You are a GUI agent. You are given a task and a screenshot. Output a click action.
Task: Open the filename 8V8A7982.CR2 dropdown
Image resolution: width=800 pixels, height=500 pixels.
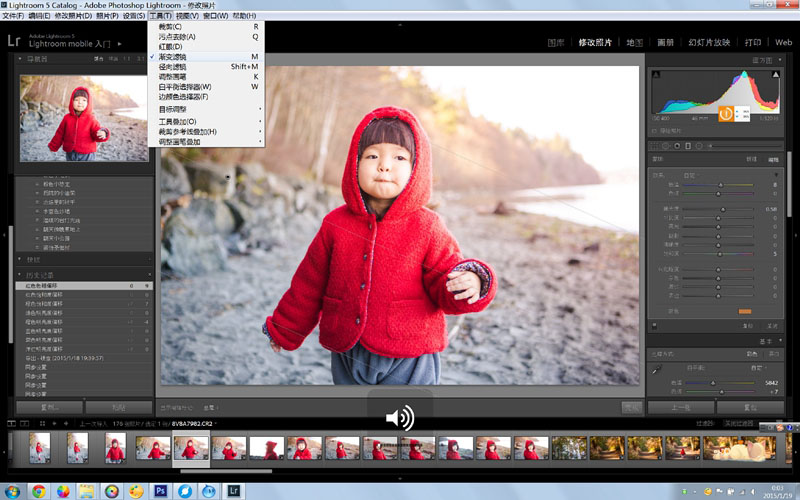[x=194, y=424]
